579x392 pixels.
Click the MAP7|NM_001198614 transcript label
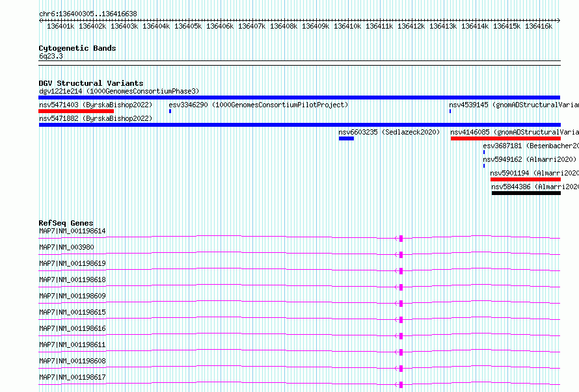(x=72, y=231)
